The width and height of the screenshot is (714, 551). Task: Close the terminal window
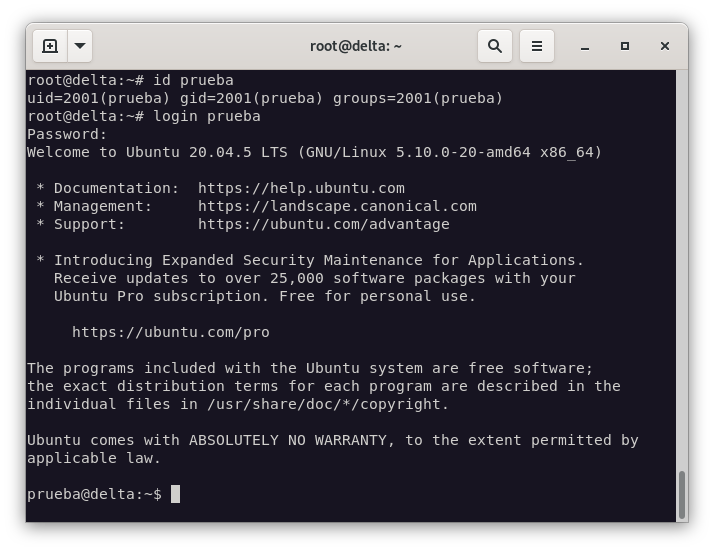click(x=665, y=45)
